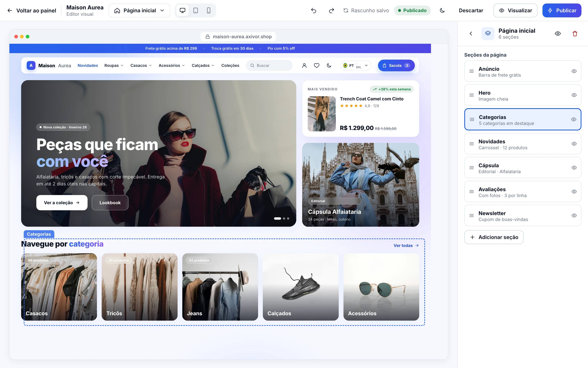Click drag handle of Novidades section

[x=472, y=144]
